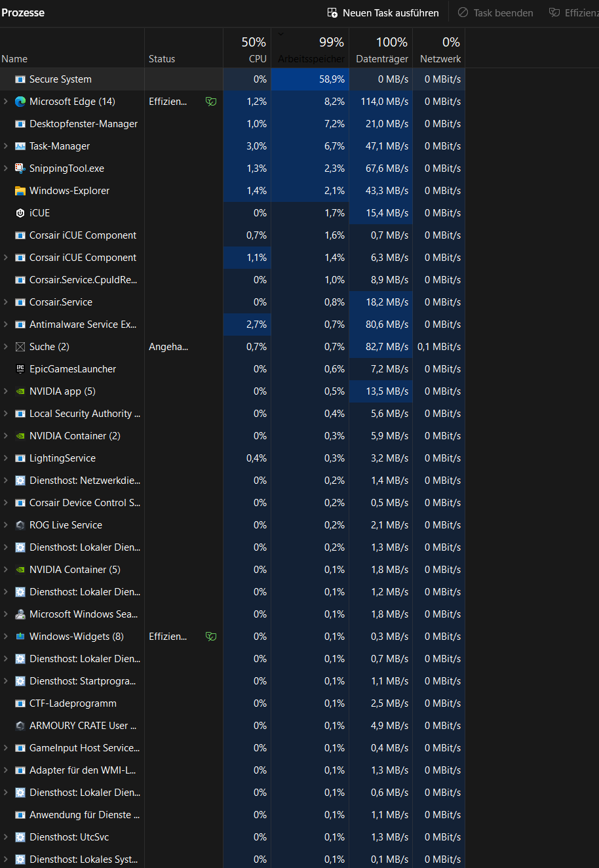Select the Corsair.Service.CpuIdRe... process row

233,280
